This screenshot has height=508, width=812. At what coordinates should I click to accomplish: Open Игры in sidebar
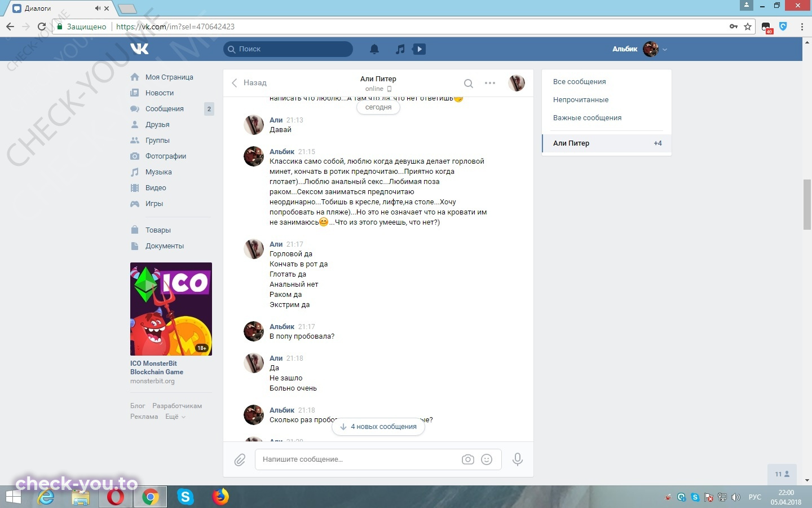pyautogui.click(x=154, y=204)
